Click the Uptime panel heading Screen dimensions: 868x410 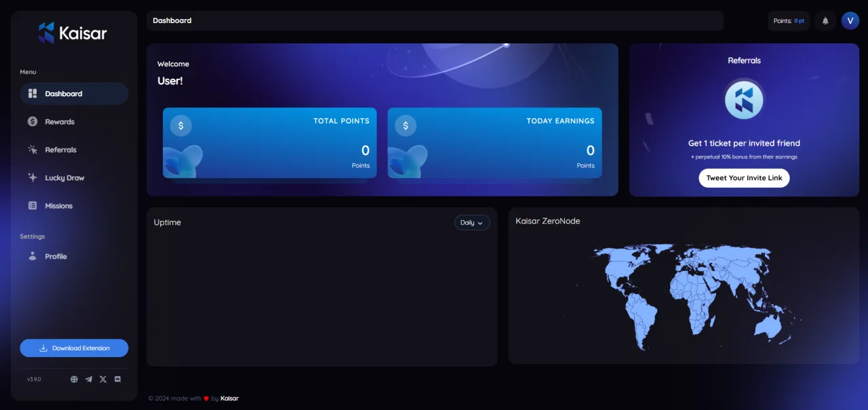pos(167,222)
